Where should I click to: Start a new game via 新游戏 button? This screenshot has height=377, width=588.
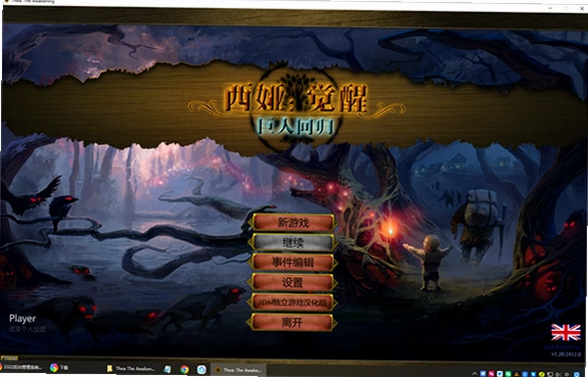(x=293, y=222)
